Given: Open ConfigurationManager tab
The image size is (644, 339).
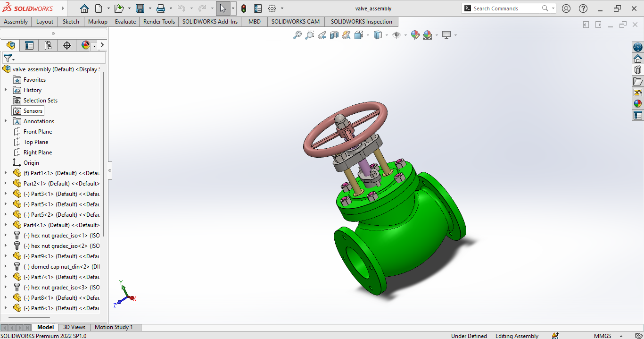Looking at the screenshot, I should point(48,45).
